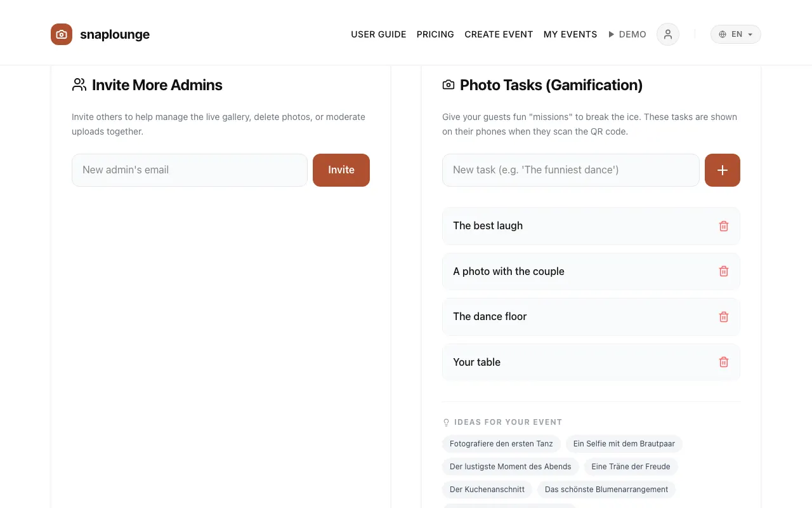This screenshot has width=812, height=508.
Task: Add idea 'Fotografiere den ersten Tanz'
Action: point(501,444)
